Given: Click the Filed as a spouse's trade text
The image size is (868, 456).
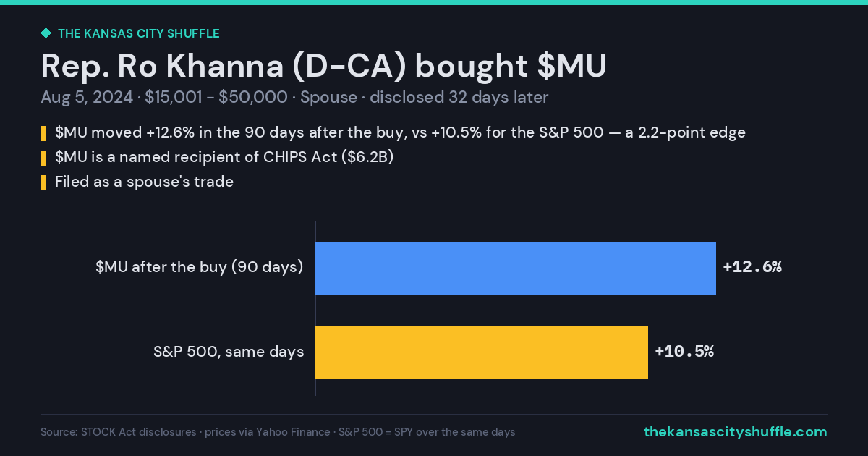Looking at the screenshot, I should pyautogui.click(x=144, y=182).
